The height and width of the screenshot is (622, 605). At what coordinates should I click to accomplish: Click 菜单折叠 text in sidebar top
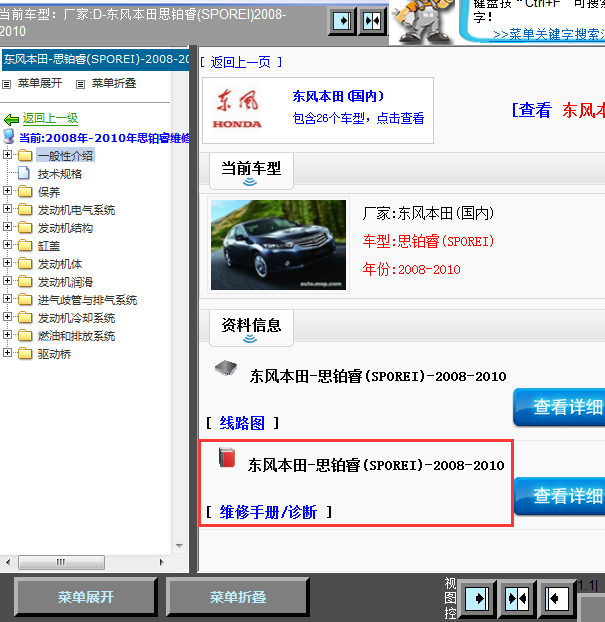coord(114,83)
